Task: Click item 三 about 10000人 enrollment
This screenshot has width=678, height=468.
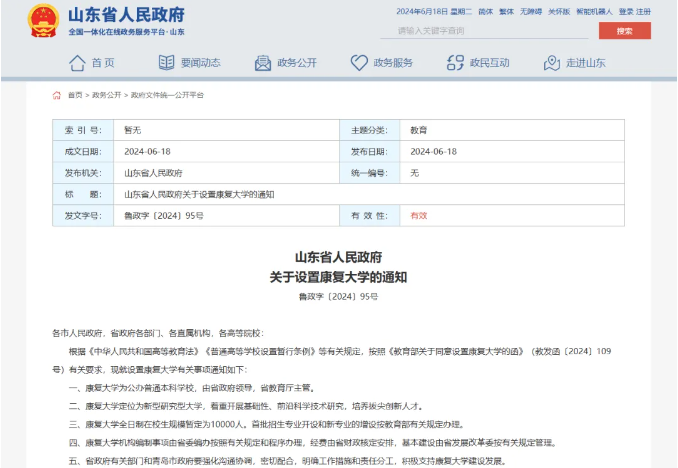Action: click(x=268, y=424)
